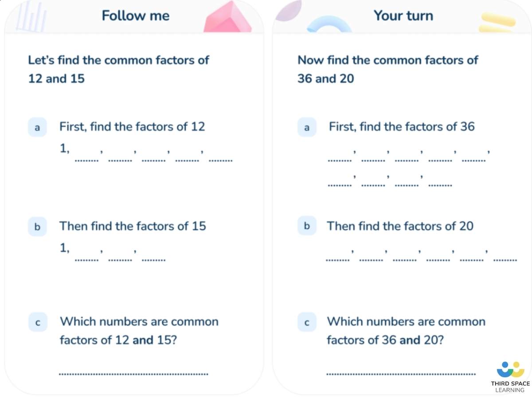
Task: Select step 'c' badge for 12 and 15
Action: [x=38, y=323]
